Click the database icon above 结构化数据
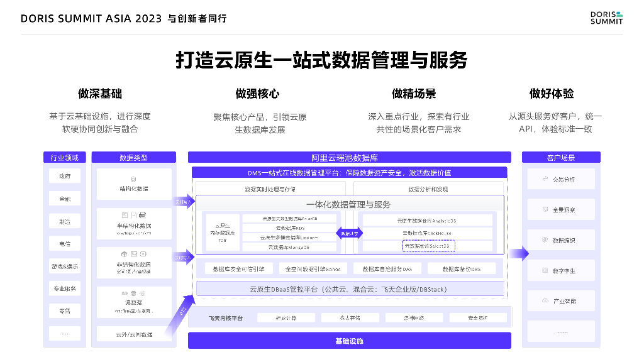Image resolution: width=644 pixels, height=362 pixels. (x=133, y=179)
